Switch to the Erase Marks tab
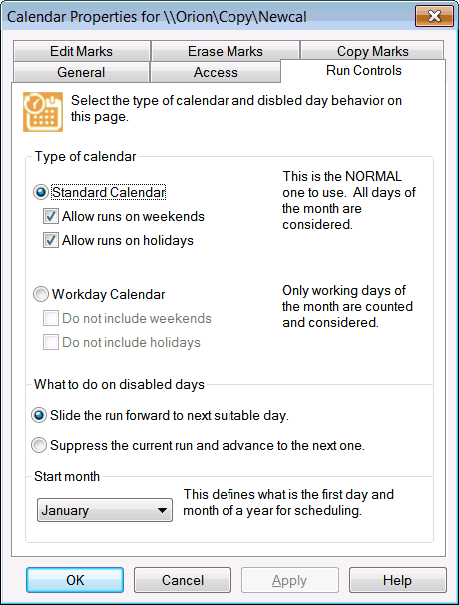The width and height of the screenshot is (459, 605). click(x=225, y=51)
